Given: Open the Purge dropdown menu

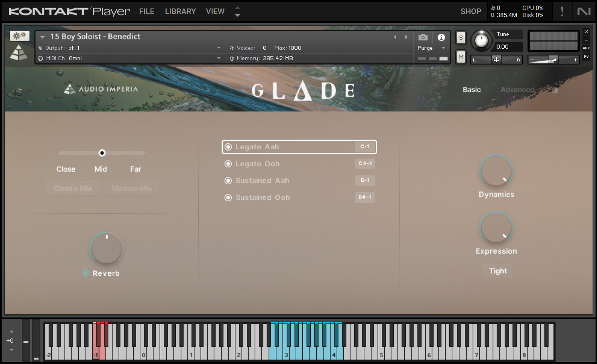Looking at the screenshot, I should pos(432,48).
